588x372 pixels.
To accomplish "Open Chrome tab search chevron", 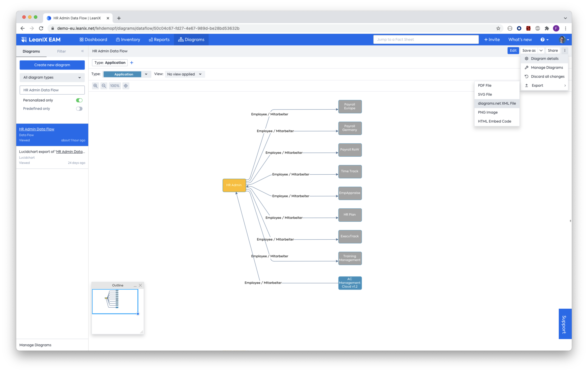I will pos(565,18).
